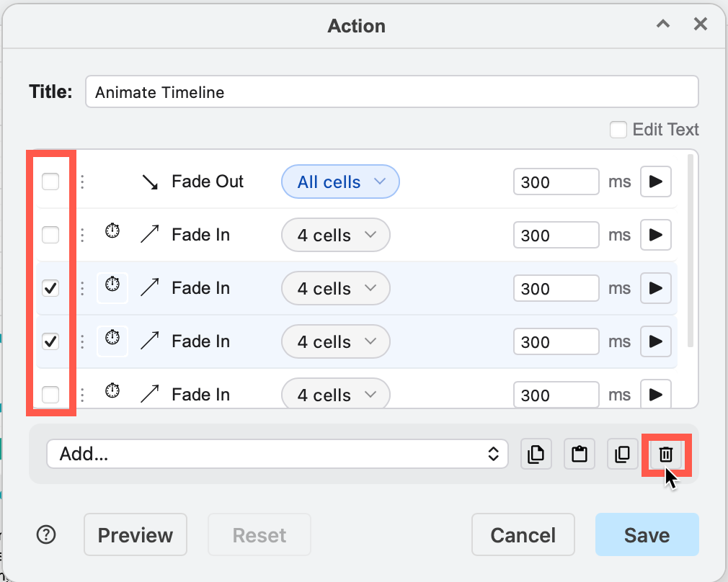Collapse the Action dialog with chevron
Screen dimensions: 728x582
tap(663, 24)
